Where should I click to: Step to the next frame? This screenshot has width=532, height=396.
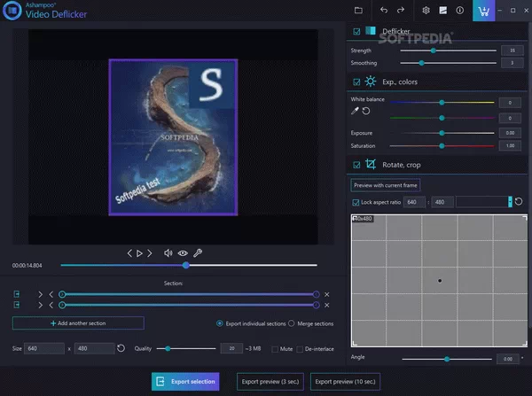point(150,253)
